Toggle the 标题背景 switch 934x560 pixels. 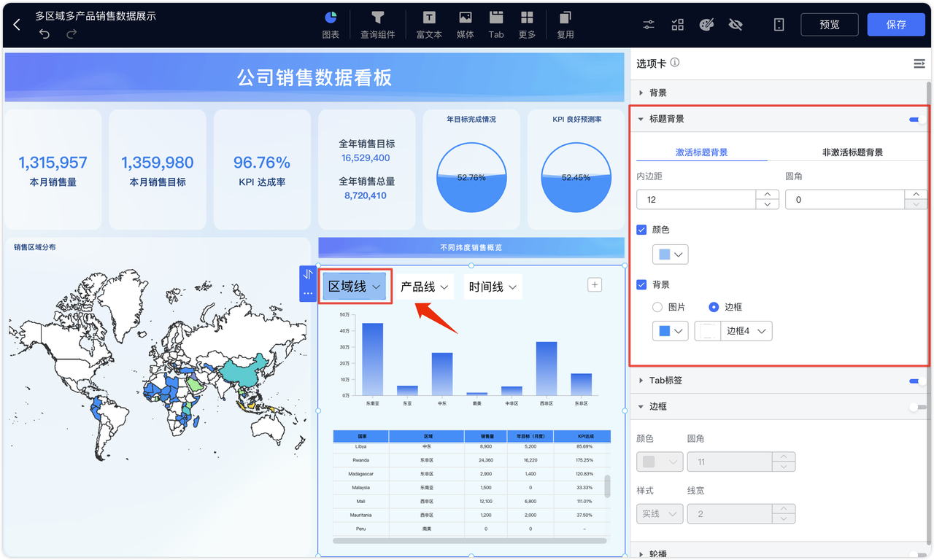click(917, 119)
